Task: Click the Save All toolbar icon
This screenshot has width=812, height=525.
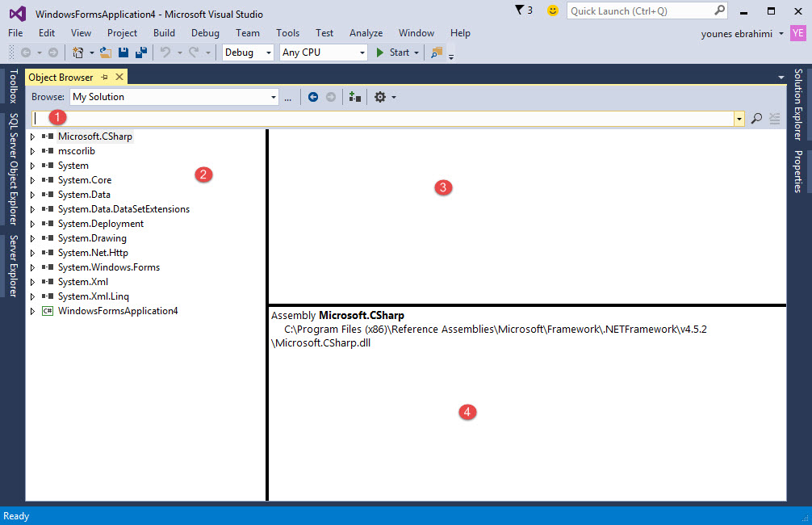Action: tap(140, 52)
